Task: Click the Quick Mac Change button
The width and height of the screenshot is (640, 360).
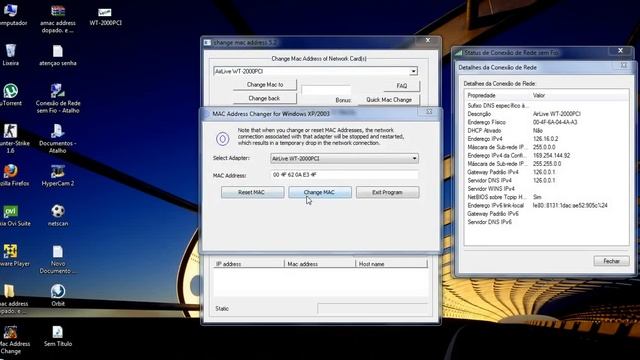Action: point(389,100)
